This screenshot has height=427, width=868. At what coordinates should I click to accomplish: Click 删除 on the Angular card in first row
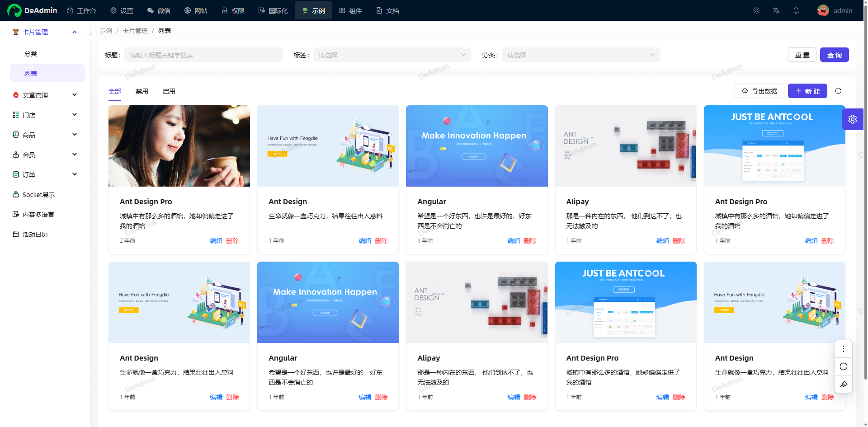coord(530,241)
